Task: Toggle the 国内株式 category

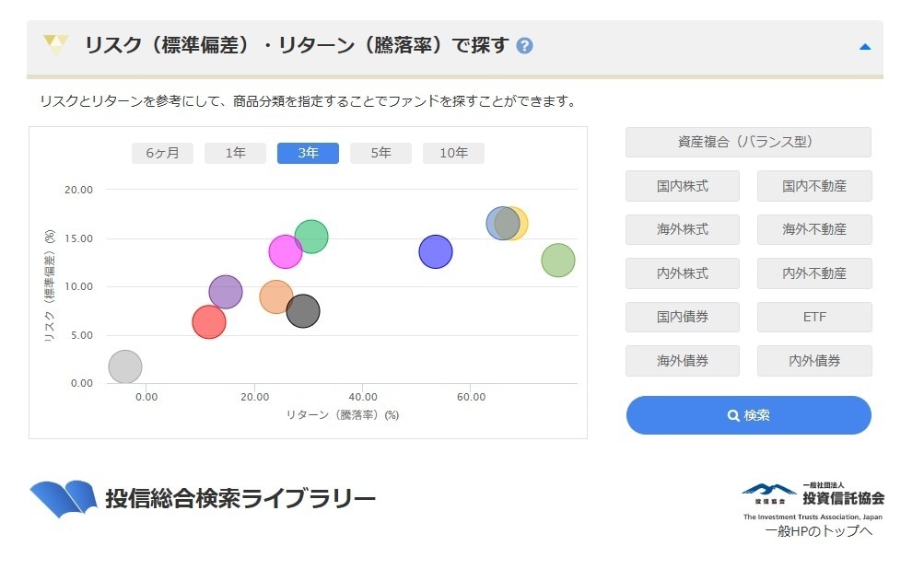Action: pyautogui.click(x=683, y=186)
